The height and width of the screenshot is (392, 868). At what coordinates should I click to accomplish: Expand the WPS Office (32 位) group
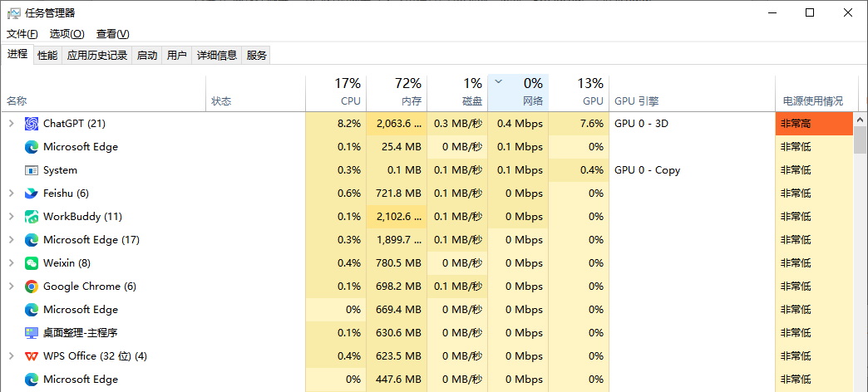point(11,356)
